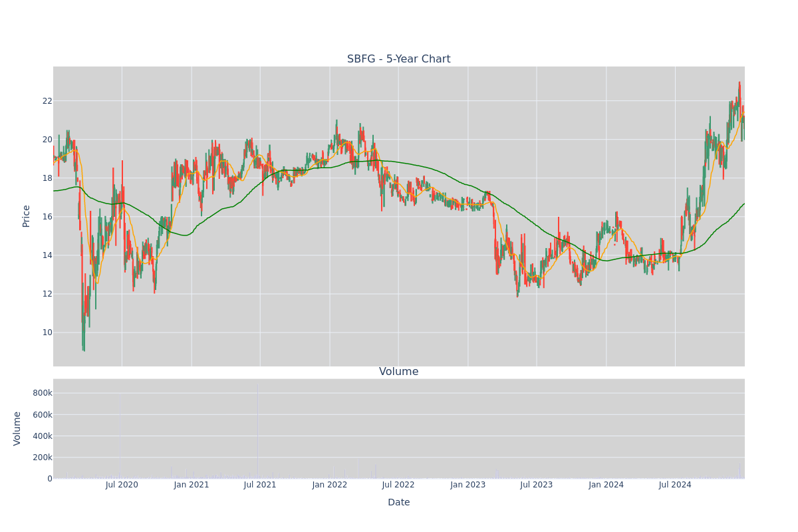The height and width of the screenshot is (532, 798).
Task: Click the Jul 2021 date tick label
Action: point(260,485)
